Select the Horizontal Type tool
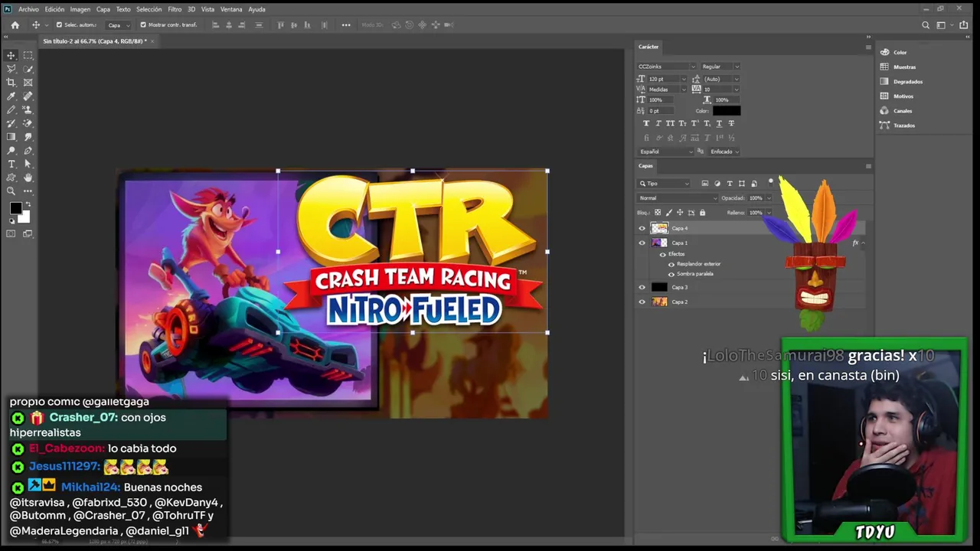 (11, 165)
